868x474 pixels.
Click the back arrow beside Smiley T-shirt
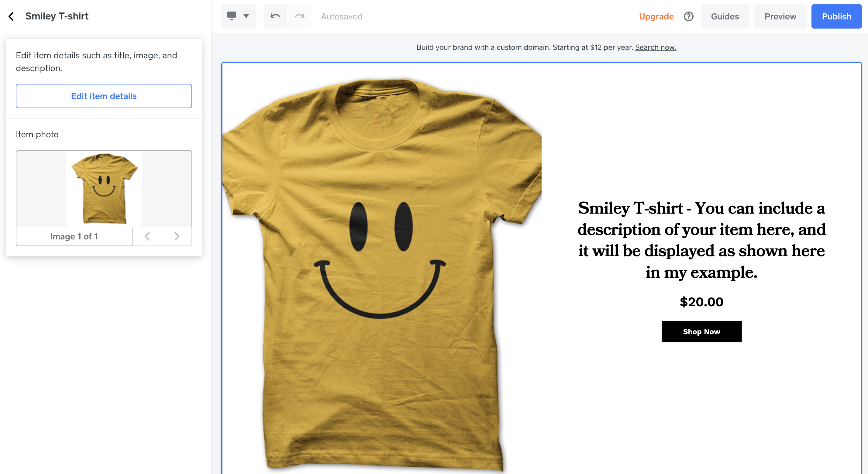click(x=11, y=16)
